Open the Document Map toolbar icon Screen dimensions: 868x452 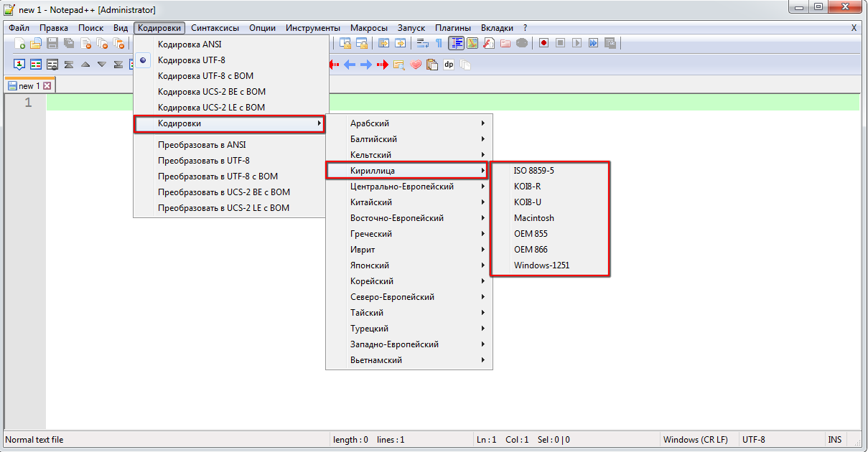473,43
